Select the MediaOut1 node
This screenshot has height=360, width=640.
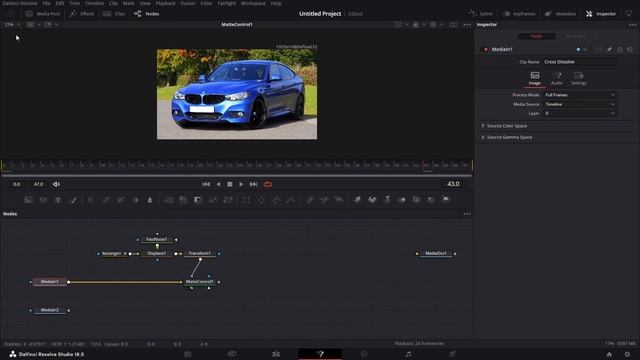tap(436, 253)
